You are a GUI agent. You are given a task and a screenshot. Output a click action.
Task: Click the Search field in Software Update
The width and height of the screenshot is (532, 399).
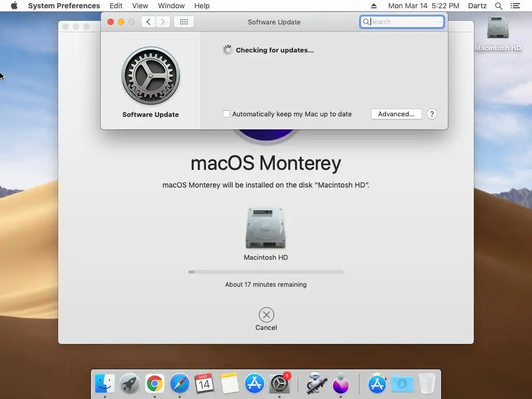(402, 22)
